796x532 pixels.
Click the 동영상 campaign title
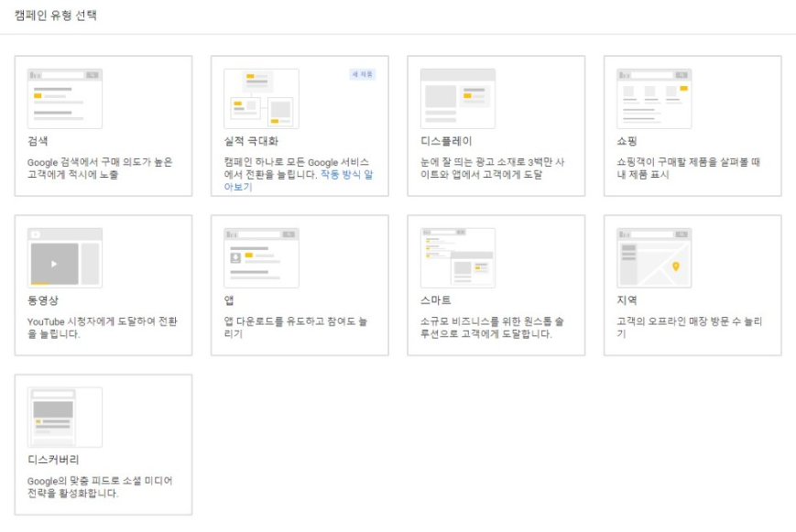coord(43,300)
